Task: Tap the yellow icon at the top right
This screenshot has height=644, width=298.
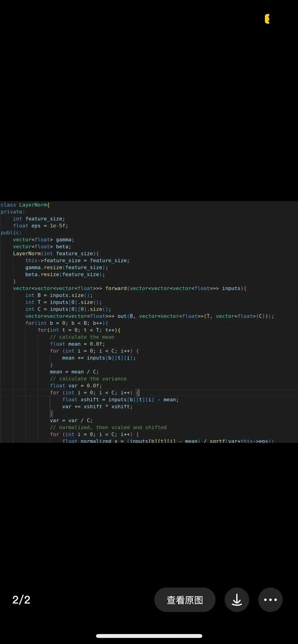Action: coord(267,19)
